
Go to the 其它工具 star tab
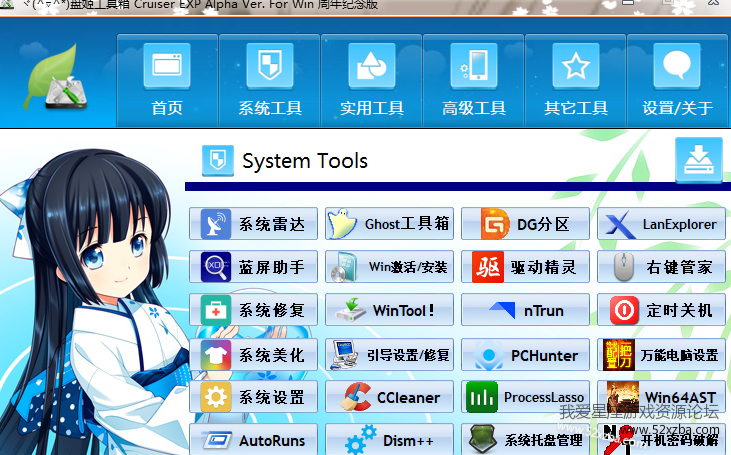[575, 80]
